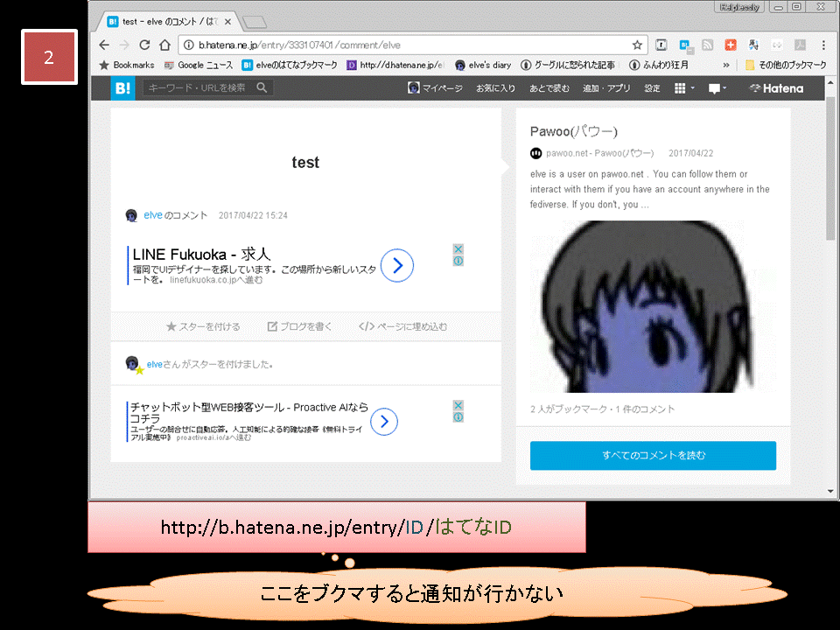Select the 設定 menu in the Hatena header
This screenshot has width=840, height=630.
click(651, 87)
